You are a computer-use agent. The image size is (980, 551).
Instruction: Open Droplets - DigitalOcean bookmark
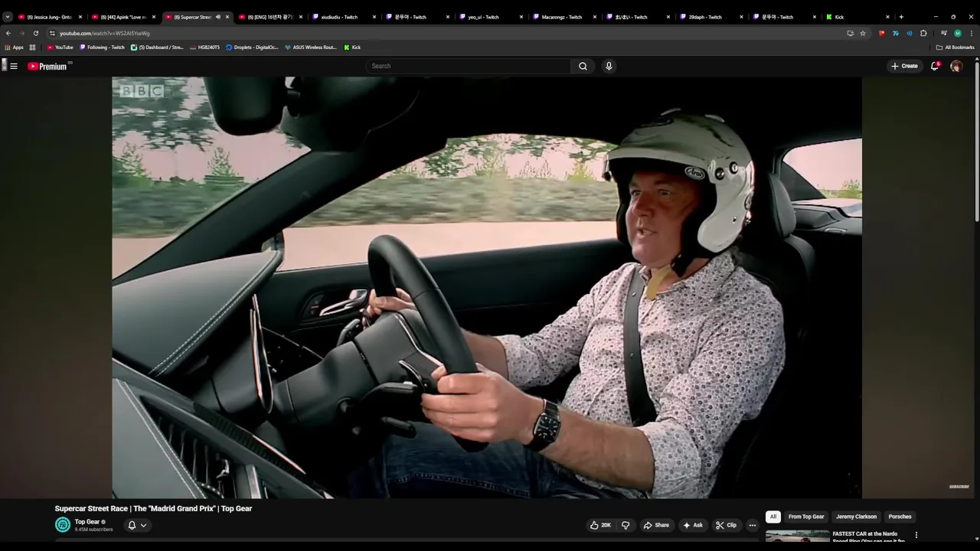(253, 47)
